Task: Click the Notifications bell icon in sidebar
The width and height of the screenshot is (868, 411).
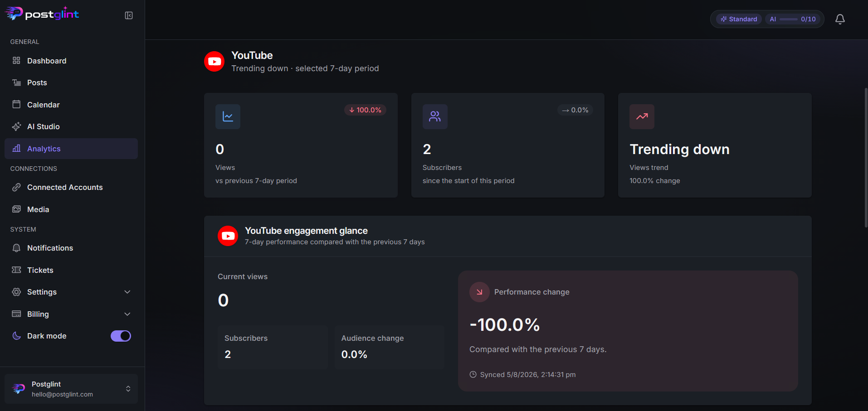Action: pos(16,248)
